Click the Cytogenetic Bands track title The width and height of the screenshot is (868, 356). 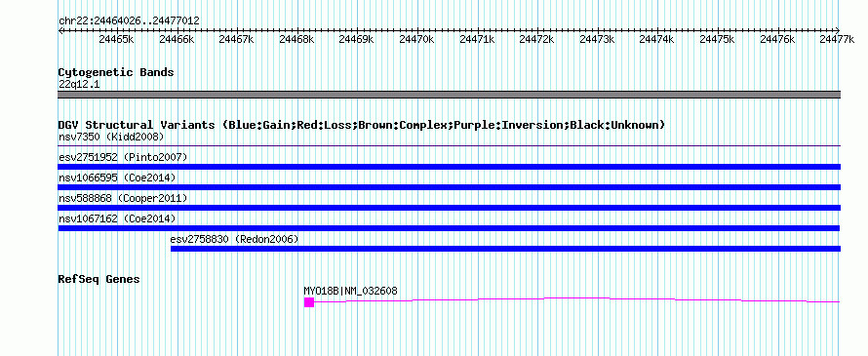click(x=116, y=72)
